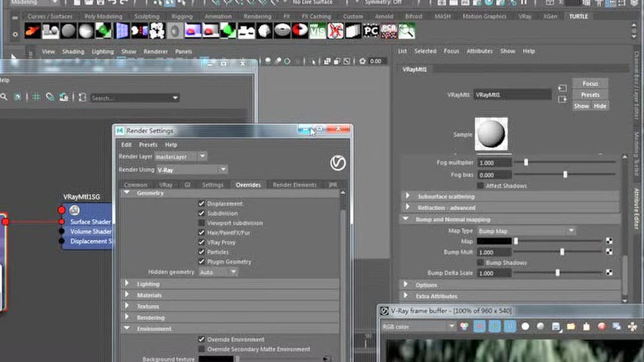644x362 pixels.
Task: Click the color correction icon in frame buffer toolbar
Action: pos(464,327)
